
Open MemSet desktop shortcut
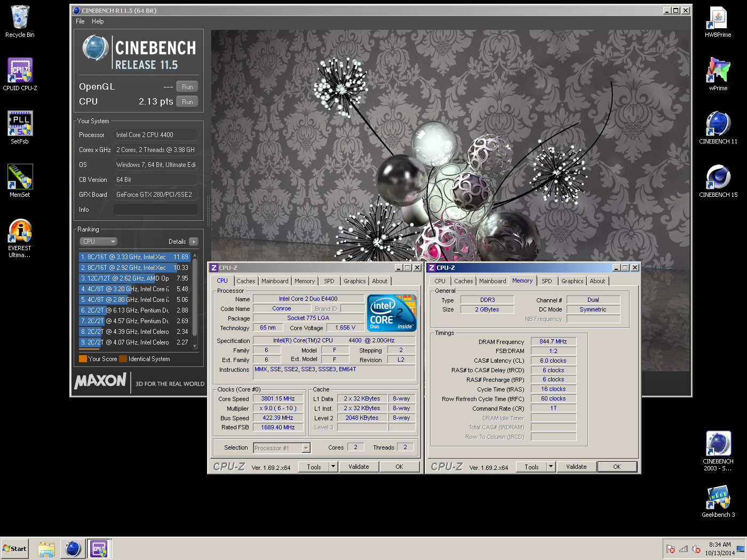point(20,181)
